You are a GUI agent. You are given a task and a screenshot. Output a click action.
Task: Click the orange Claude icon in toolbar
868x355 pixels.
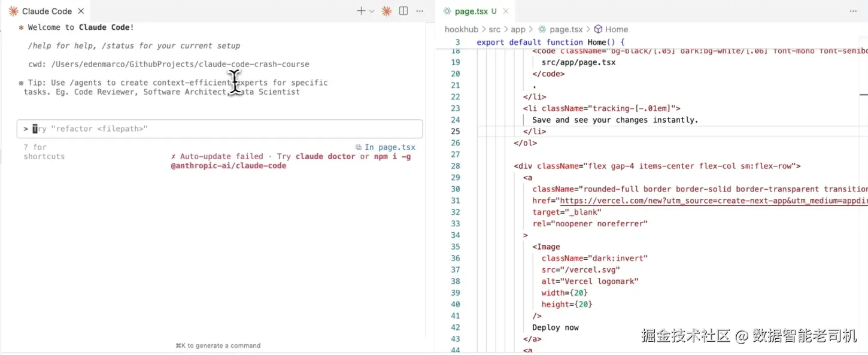(x=387, y=11)
